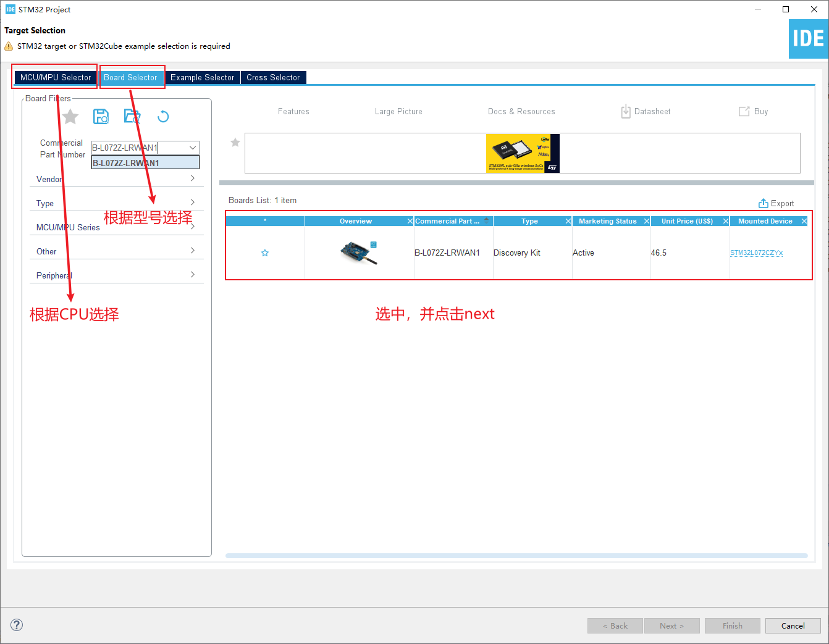
Task: Expand the Peripheral filter section
Action: (116, 275)
